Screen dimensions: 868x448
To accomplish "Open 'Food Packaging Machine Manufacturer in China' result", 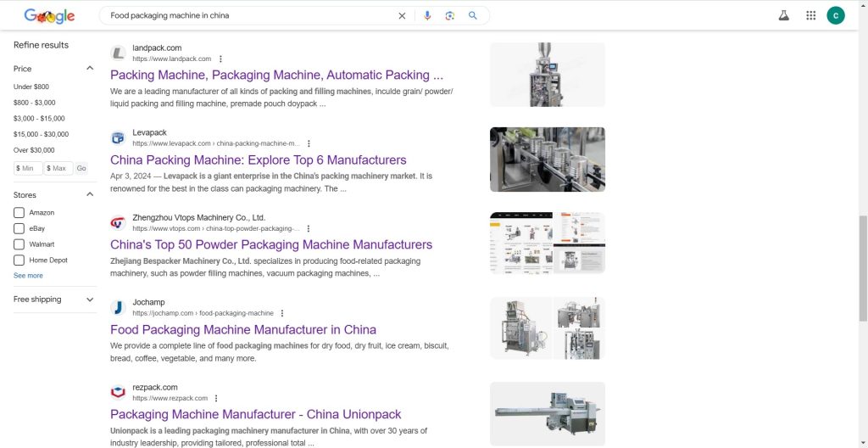I will tap(243, 329).
